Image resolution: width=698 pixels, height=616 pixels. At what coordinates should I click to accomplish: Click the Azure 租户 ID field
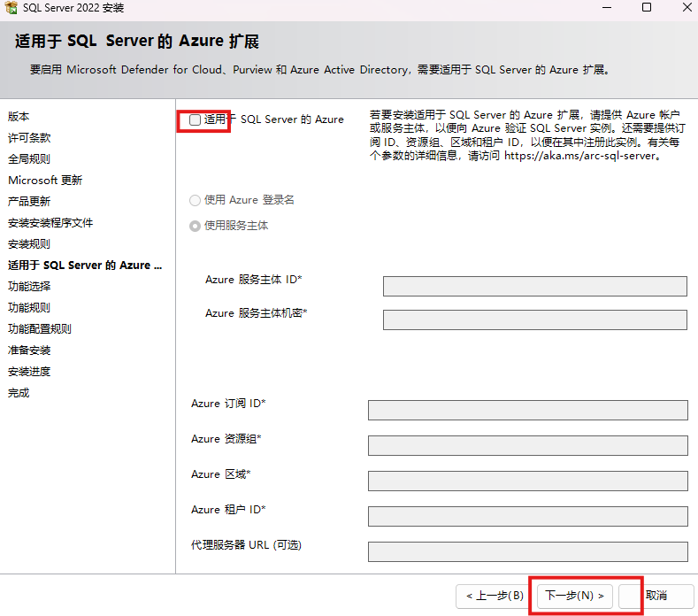527,516
